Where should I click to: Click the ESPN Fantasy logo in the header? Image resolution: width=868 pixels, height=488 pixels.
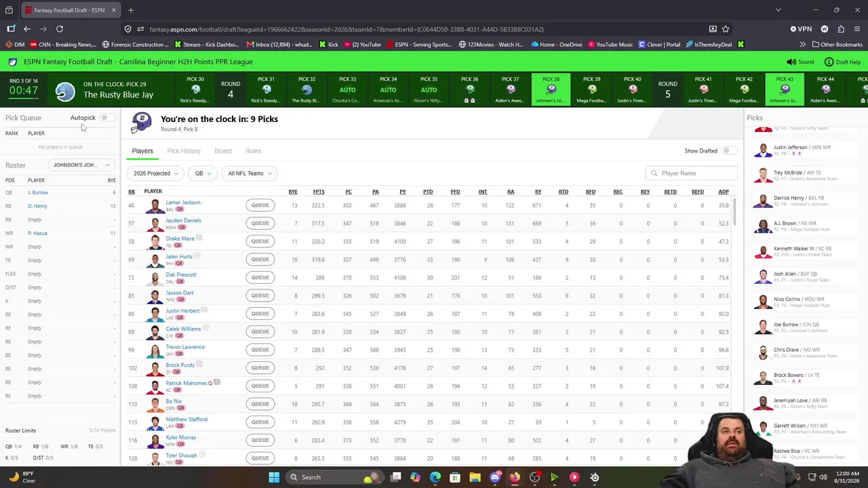13,62
